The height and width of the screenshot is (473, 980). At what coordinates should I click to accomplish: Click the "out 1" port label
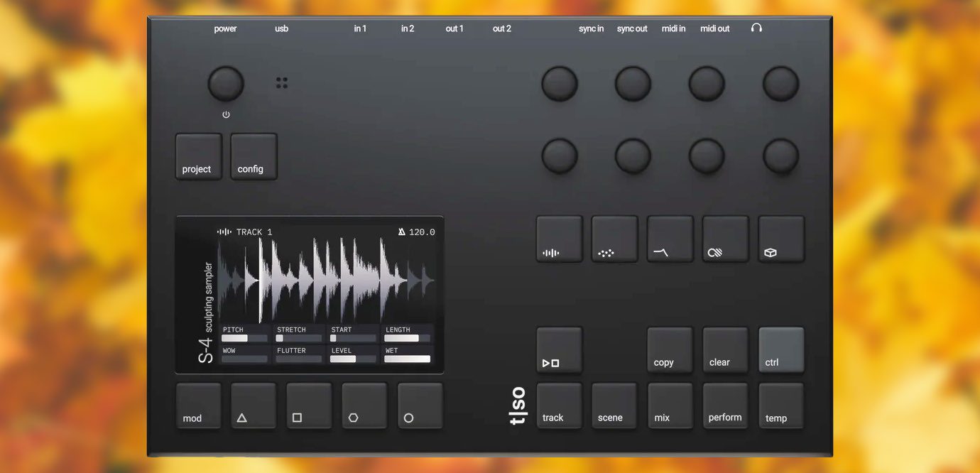(454, 29)
